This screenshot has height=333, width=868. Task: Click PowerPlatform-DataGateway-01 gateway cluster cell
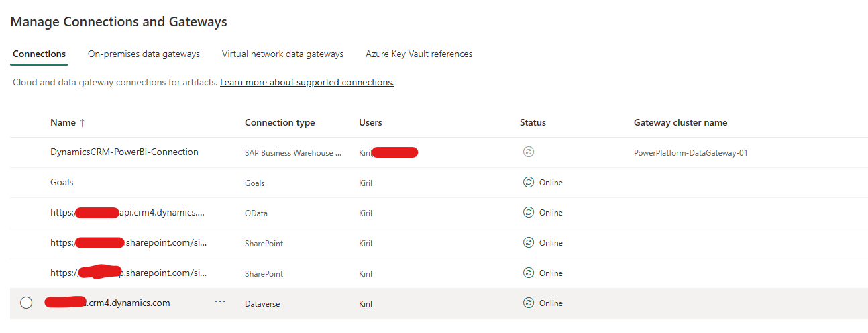click(x=691, y=153)
